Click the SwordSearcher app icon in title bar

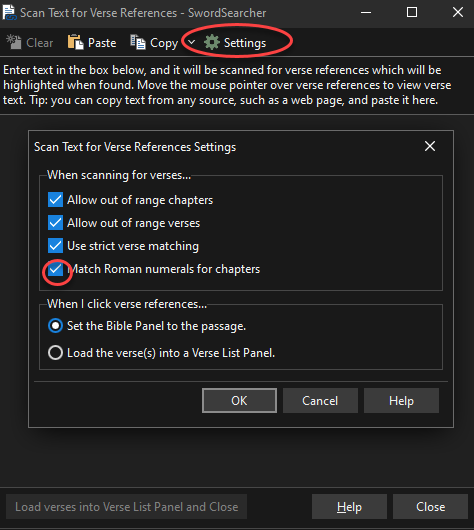pyautogui.click(x=9, y=13)
